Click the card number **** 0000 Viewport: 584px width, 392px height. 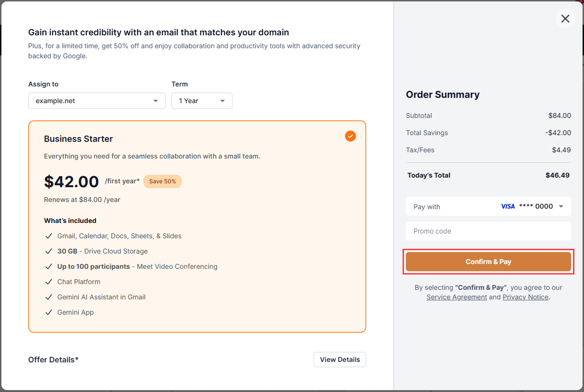pyautogui.click(x=536, y=207)
